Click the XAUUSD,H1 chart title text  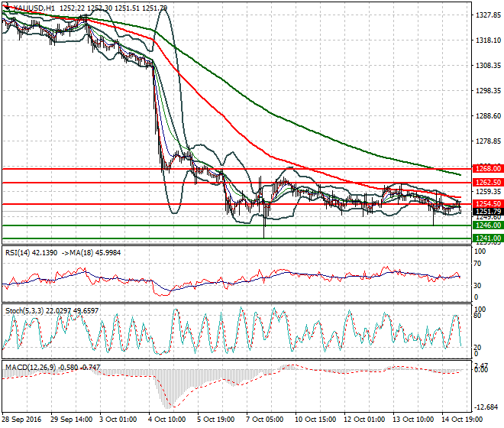pos(34,8)
